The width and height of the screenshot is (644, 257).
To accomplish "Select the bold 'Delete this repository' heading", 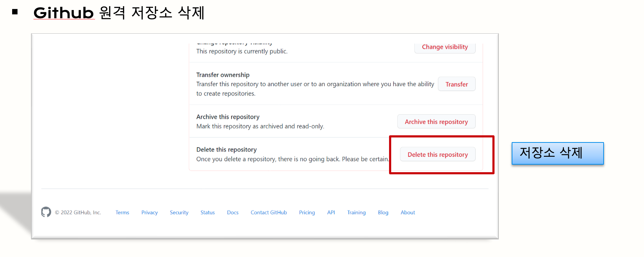I will 226,150.
